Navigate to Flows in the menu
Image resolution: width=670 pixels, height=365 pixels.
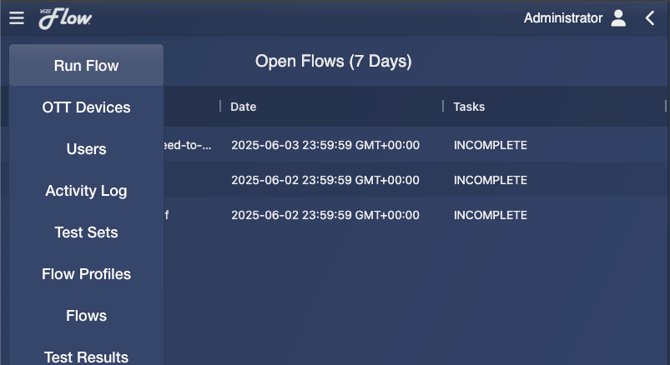[x=86, y=315]
